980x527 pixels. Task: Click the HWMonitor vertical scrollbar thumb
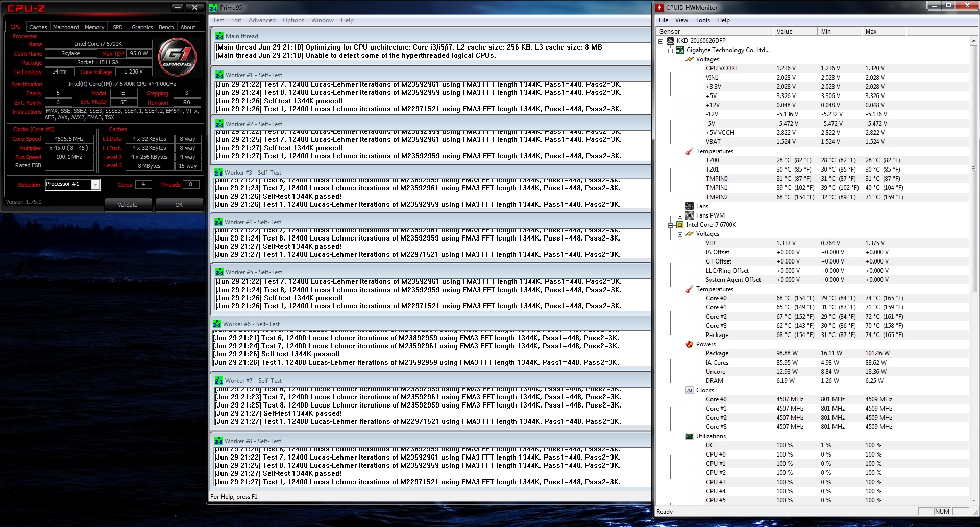(x=973, y=169)
